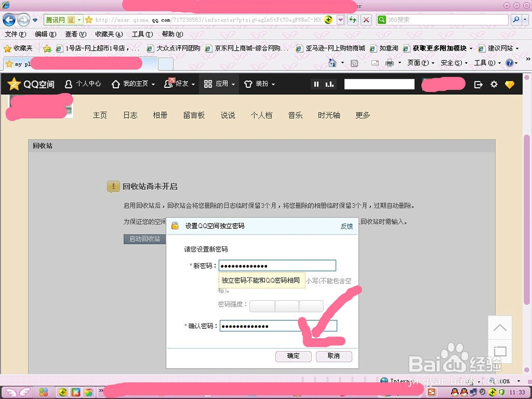Click the 确定 button in the password dialog
Image resolution: width=532 pixels, height=399 pixels.
[293, 356]
